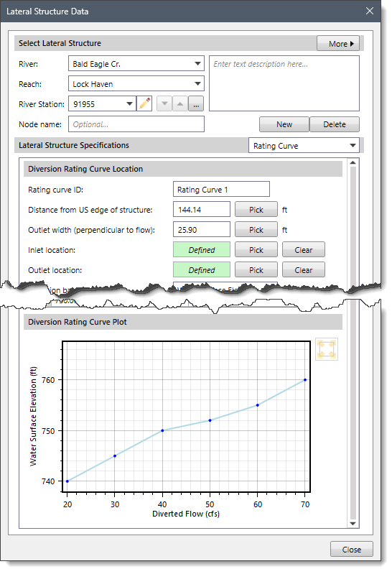392x569 pixels.
Task: Click the plot data point at 60 cfs
Action: click(258, 405)
